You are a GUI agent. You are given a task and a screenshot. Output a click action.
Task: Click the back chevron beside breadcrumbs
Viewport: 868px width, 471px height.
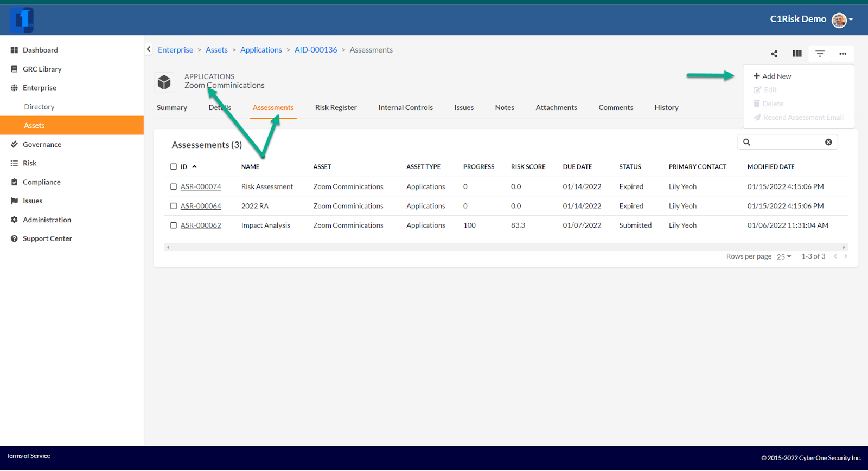149,49
